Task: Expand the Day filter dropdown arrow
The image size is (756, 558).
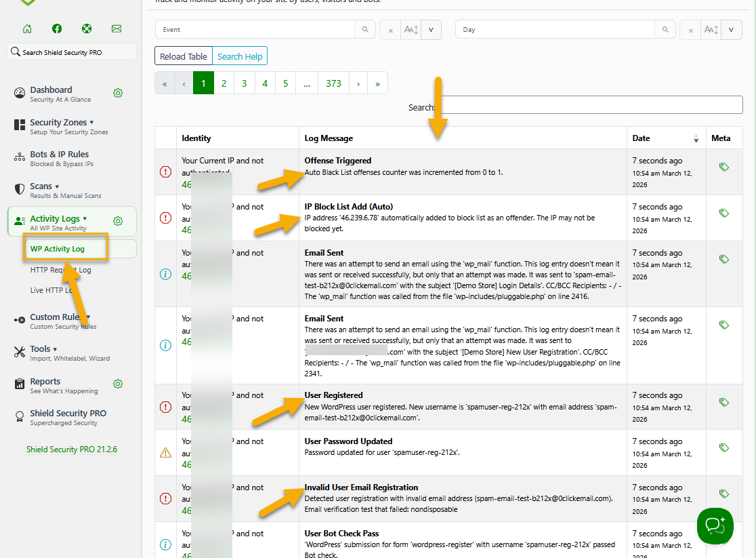Action: pos(731,30)
